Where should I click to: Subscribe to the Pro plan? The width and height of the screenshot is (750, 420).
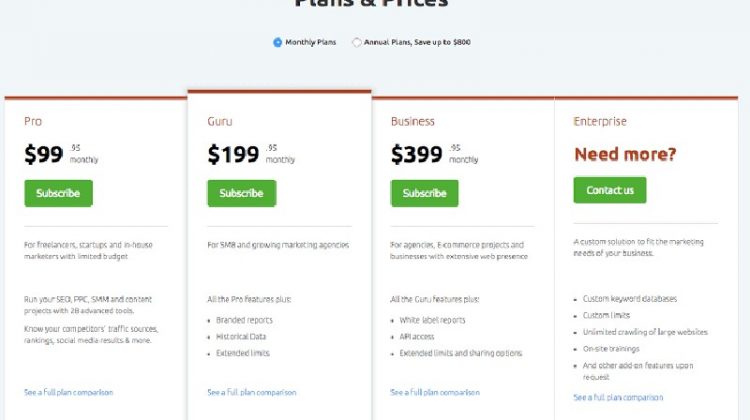click(58, 193)
